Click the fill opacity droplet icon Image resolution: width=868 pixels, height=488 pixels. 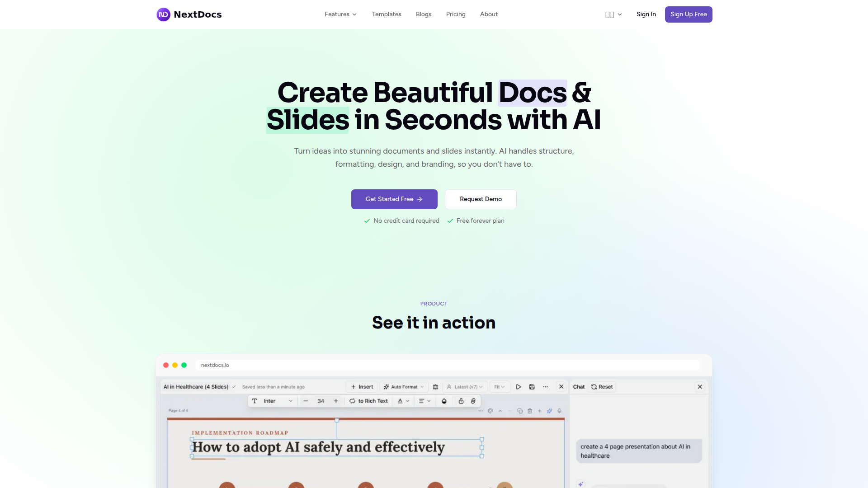[444, 401]
